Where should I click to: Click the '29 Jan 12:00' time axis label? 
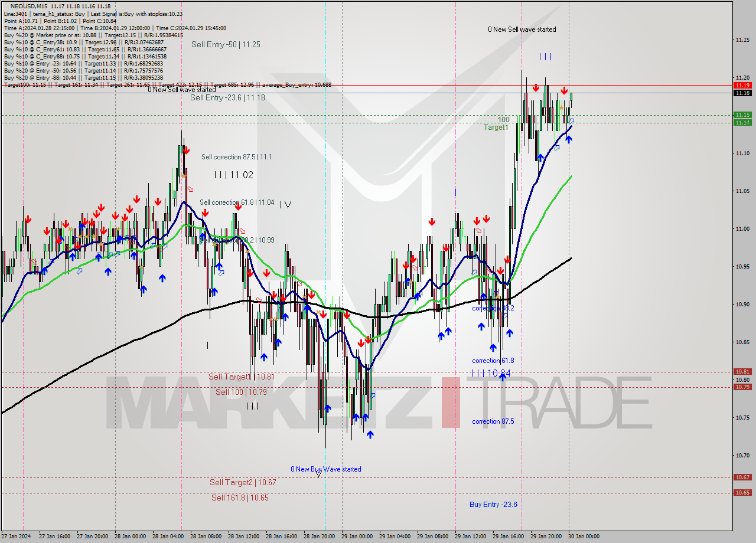[471, 537]
